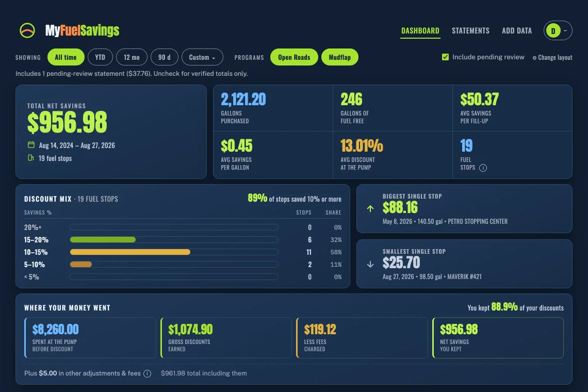Screen dimensions: 588x392
Task: Open the Custom date range dropdown
Action: click(202, 57)
